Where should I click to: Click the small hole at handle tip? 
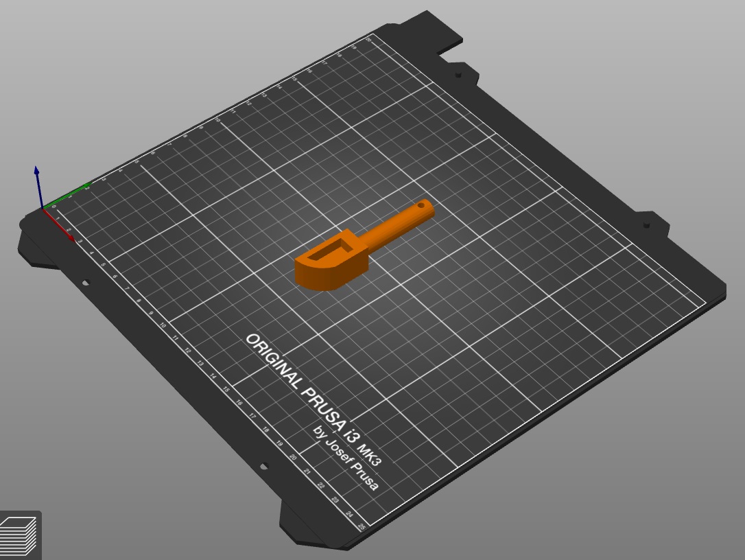421,206
